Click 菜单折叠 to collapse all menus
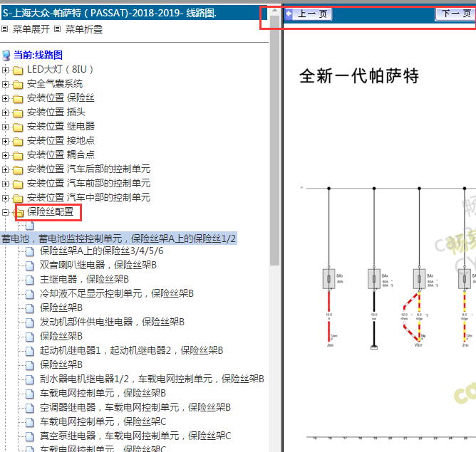The height and width of the screenshot is (452, 476). click(84, 29)
